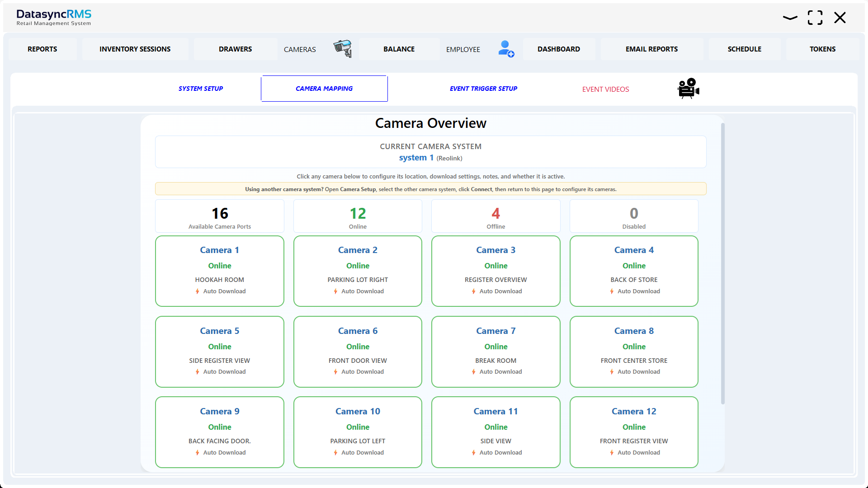868x488 pixels.
Task: Open Camera 4 Back of Store card
Action: click(634, 271)
